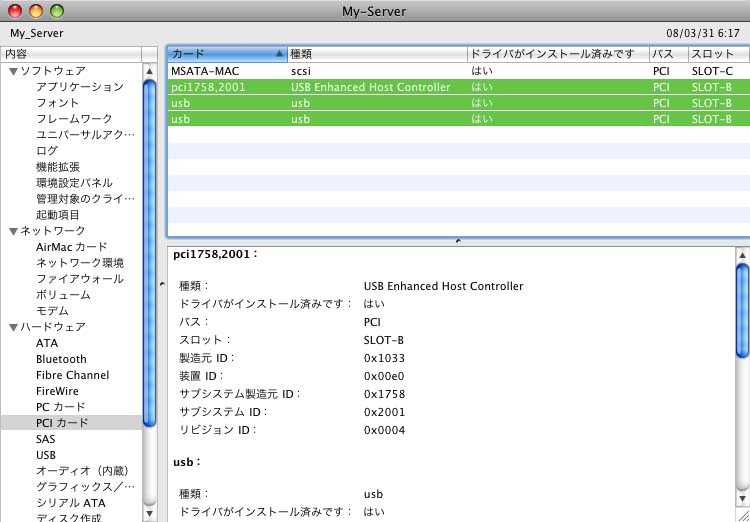
Task: Click sidebar scrollbar up arrow
Action: click(149, 71)
